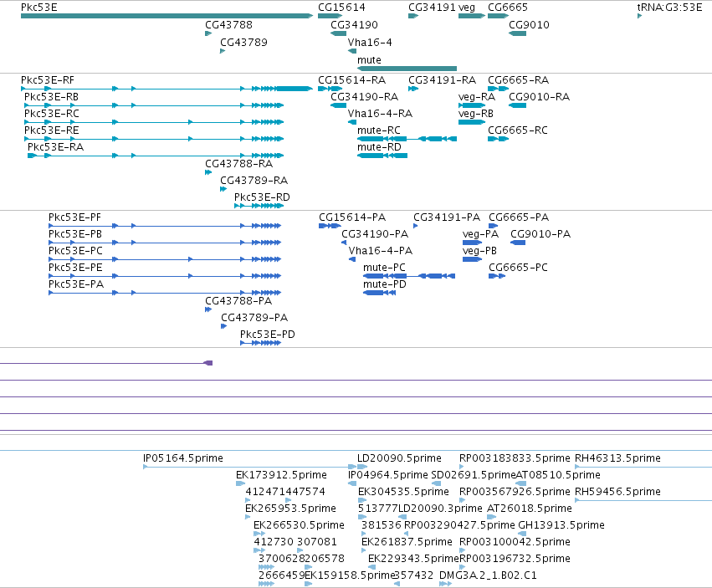This screenshot has width=712, height=588.
Task: Select the LD20090.5prime EST label
Action: [400, 458]
